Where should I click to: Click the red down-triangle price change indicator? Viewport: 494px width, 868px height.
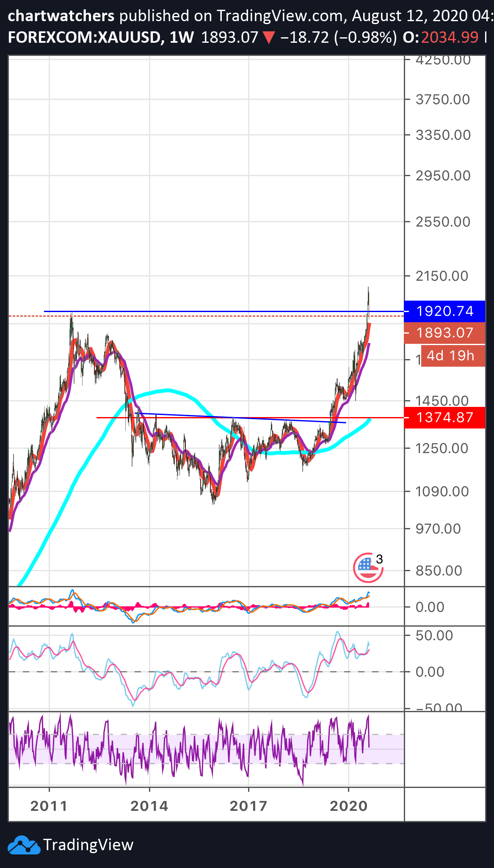click(x=269, y=38)
